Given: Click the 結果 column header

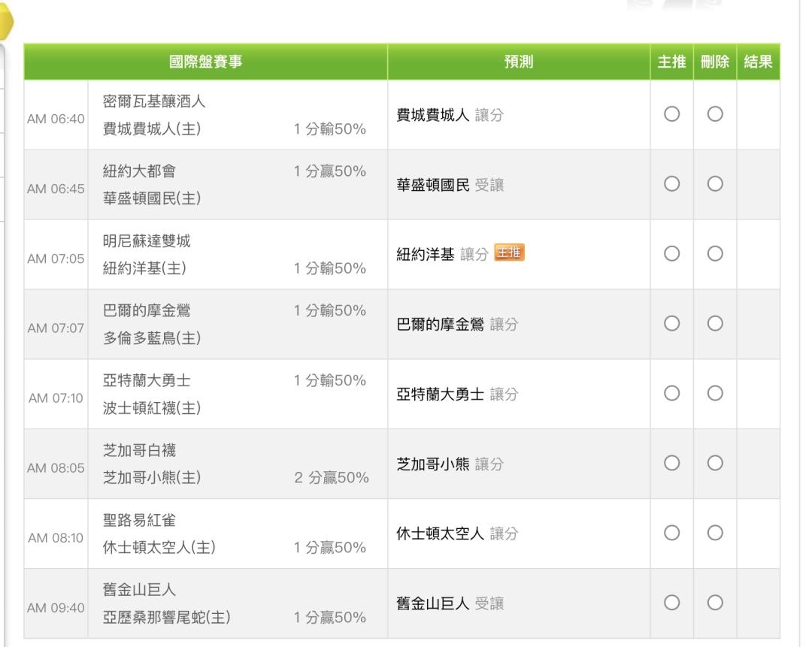Looking at the screenshot, I should 758,62.
